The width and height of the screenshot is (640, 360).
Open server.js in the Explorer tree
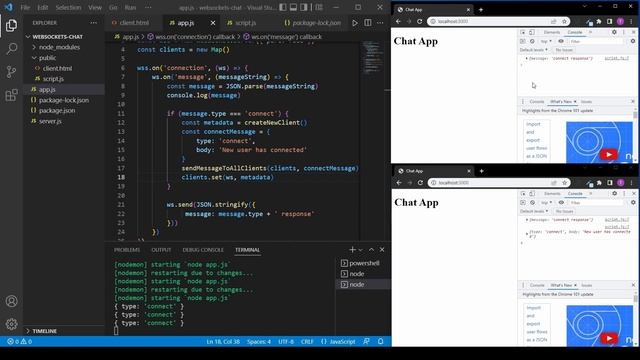pos(50,121)
